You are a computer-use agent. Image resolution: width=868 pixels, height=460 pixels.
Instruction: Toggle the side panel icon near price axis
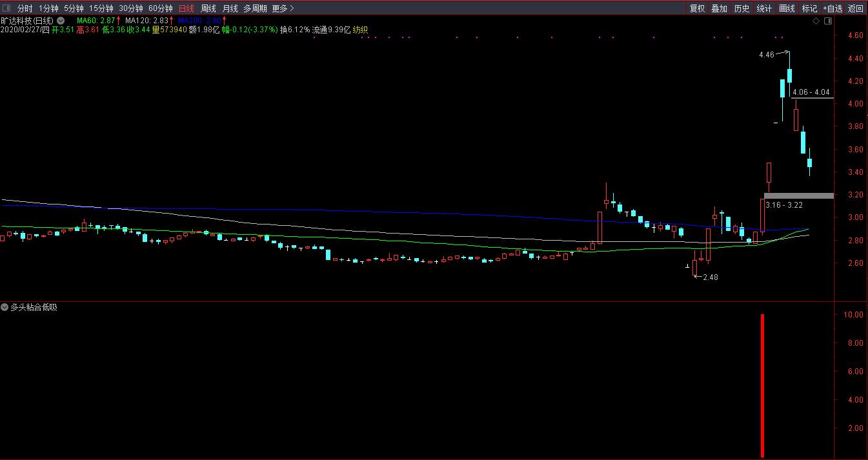(827, 21)
